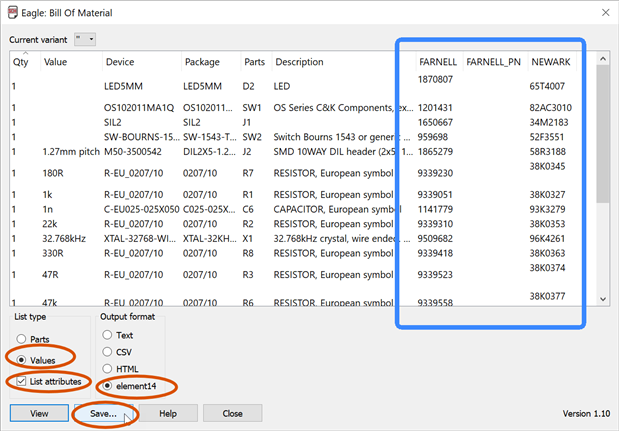Choose HTML output format
The image size is (619, 431).
(x=108, y=368)
